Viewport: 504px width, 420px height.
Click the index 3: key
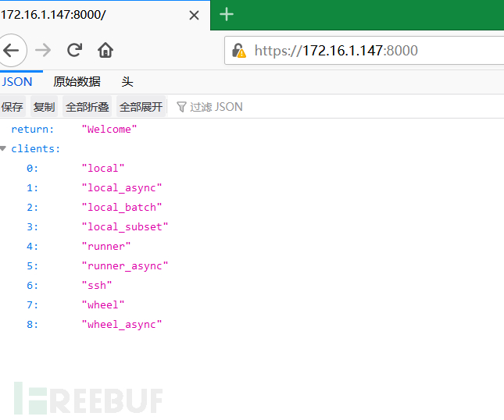click(x=33, y=226)
